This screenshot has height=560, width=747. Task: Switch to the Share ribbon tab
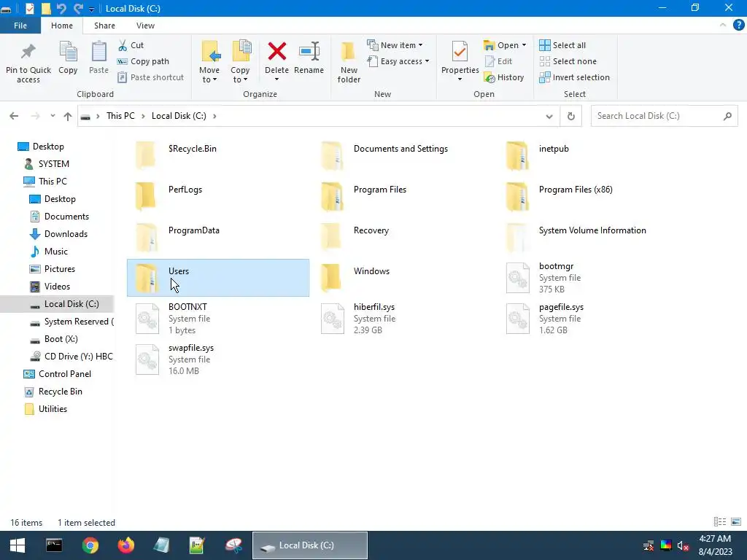coord(104,26)
